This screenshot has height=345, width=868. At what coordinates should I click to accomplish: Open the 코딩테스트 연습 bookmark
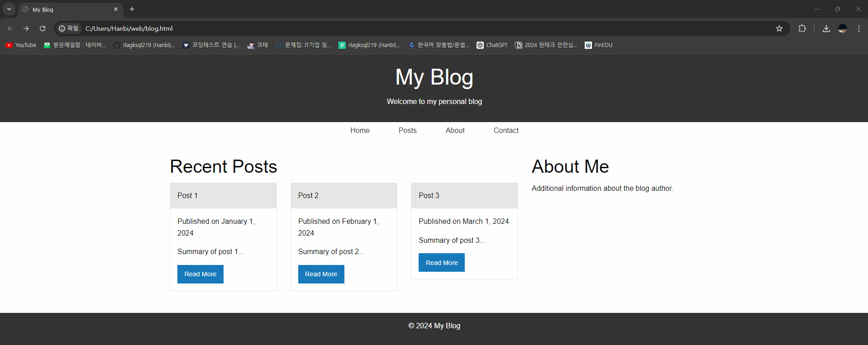211,45
